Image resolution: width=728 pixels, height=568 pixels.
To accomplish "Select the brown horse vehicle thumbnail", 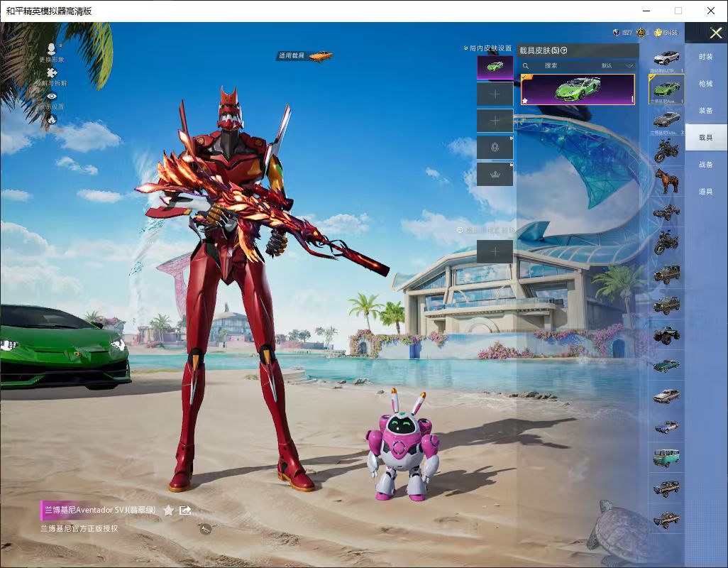I will click(667, 181).
